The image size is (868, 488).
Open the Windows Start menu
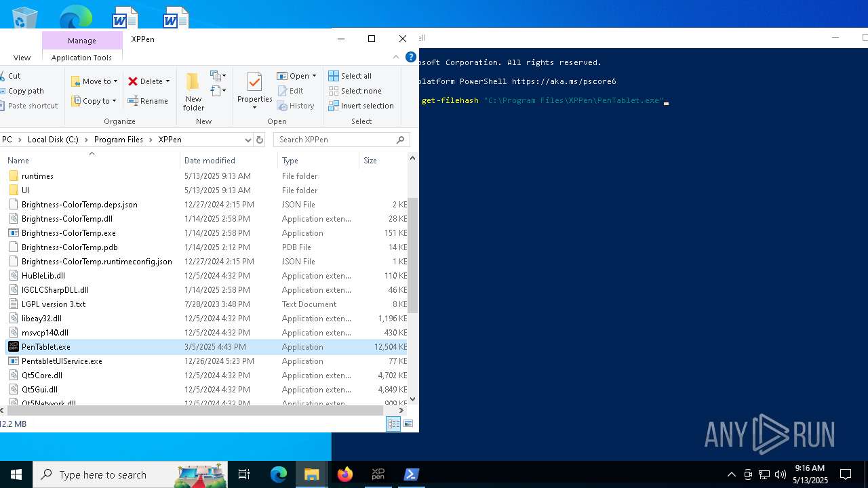[16, 474]
